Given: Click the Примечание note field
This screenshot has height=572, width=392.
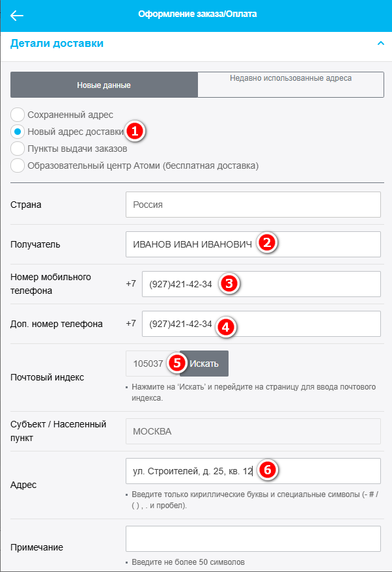Looking at the screenshot, I should 253,539.
